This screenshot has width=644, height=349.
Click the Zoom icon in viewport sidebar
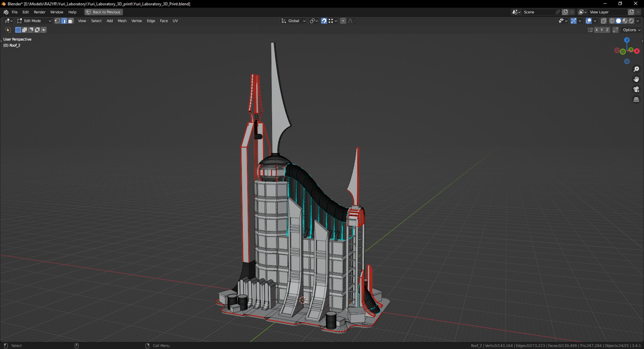click(x=636, y=69)
